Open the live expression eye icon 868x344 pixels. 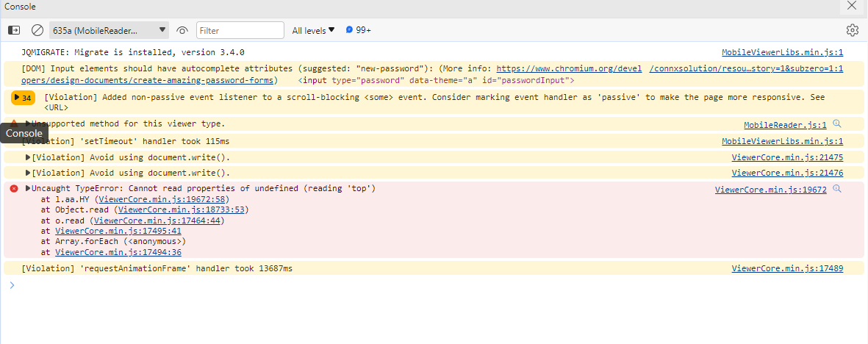[182, 30]
